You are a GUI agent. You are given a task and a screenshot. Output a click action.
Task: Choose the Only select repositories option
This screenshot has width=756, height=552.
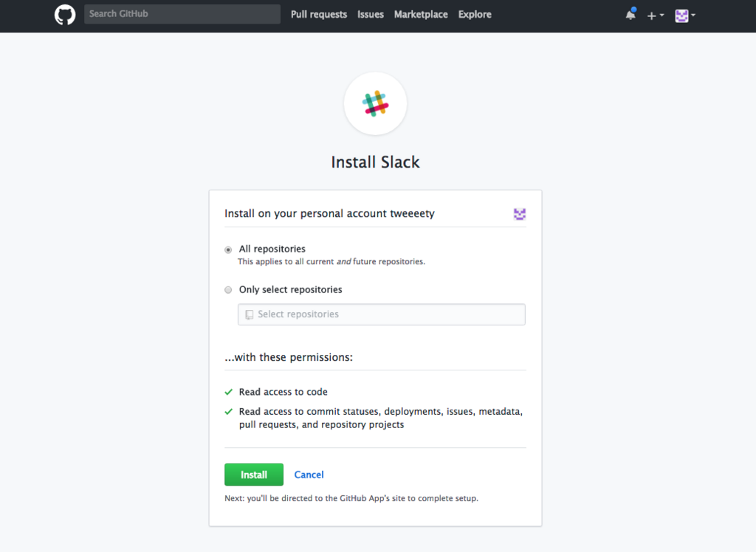229,290
